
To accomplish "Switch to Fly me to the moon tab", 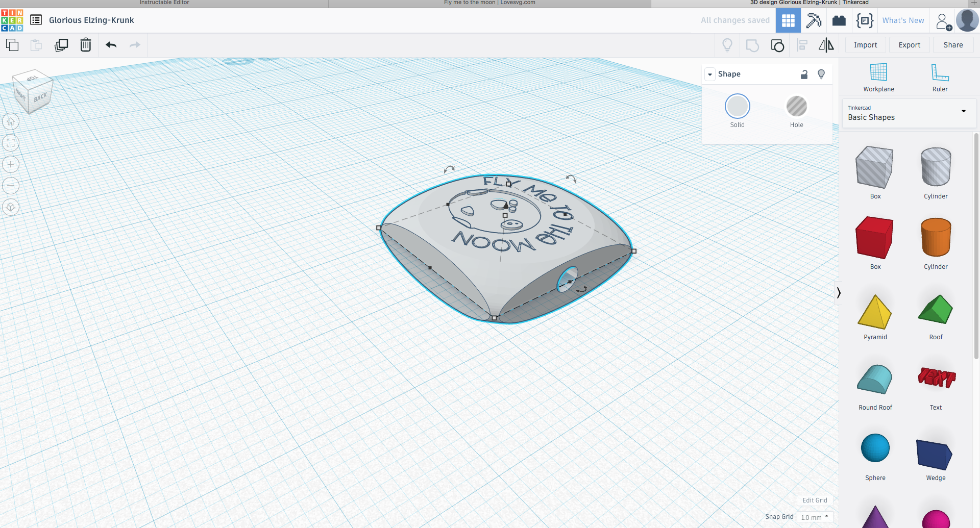I will click(489, 3).
